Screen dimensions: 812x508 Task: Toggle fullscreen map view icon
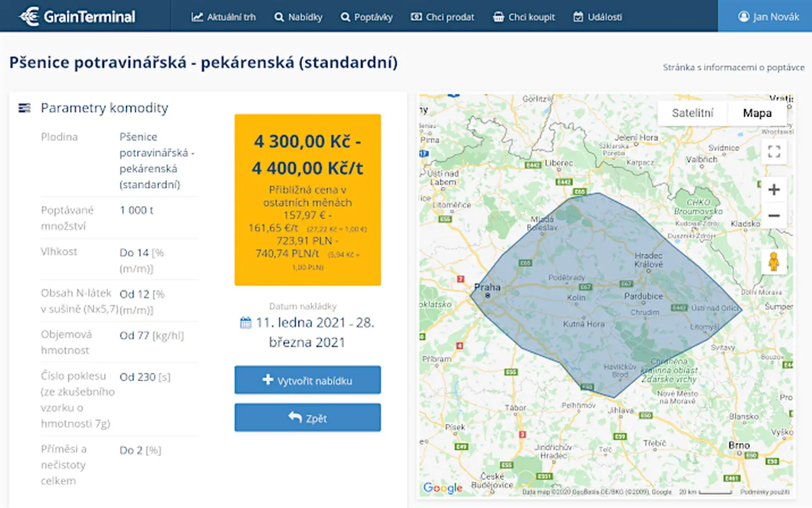click(774, 152)
